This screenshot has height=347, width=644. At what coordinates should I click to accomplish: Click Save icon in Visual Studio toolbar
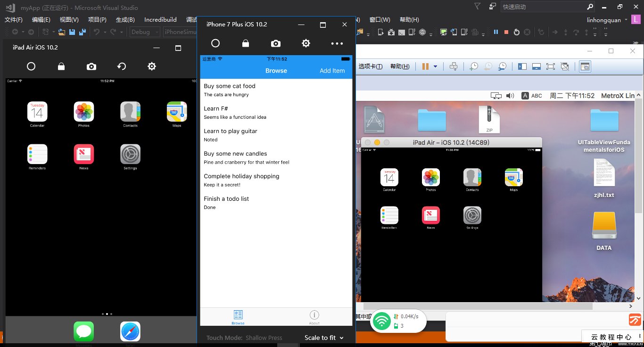coord(72,32)
